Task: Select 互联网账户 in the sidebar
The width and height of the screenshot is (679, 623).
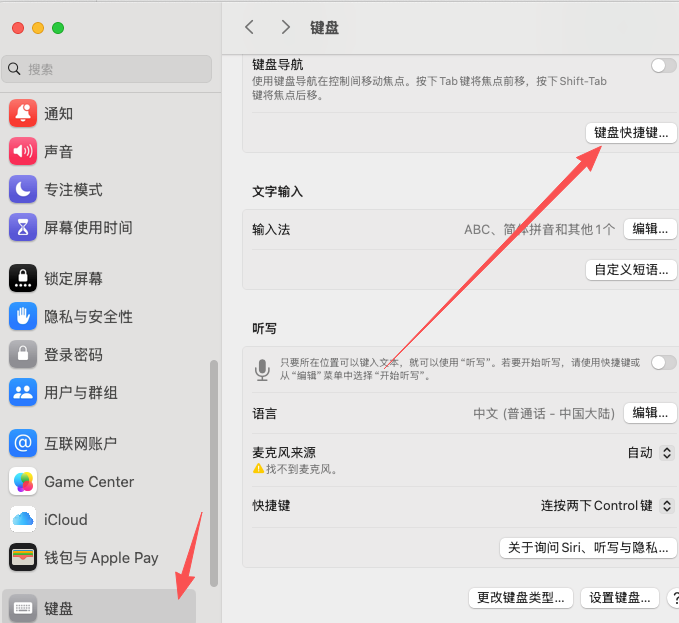Action: coord(80,444)
